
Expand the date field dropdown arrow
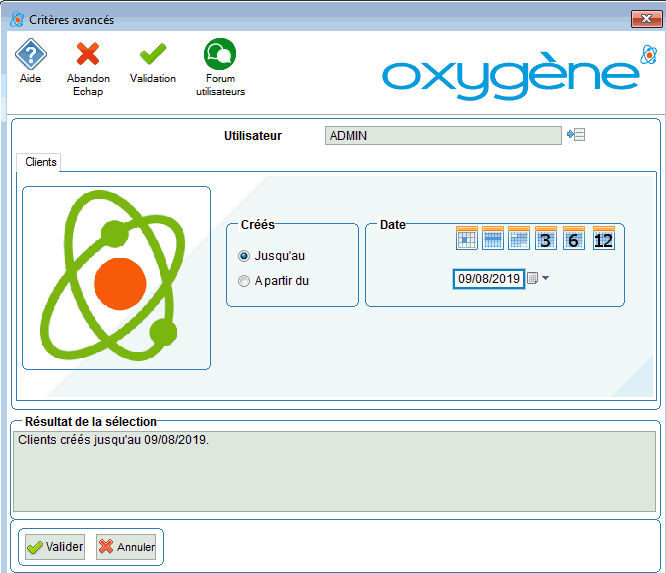tap(546, 278)
